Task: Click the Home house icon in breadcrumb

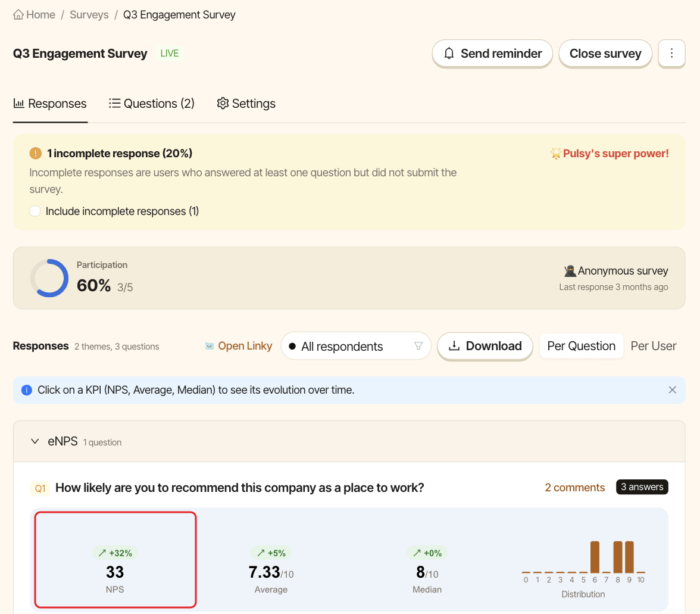Action: (x=18, y=15)
